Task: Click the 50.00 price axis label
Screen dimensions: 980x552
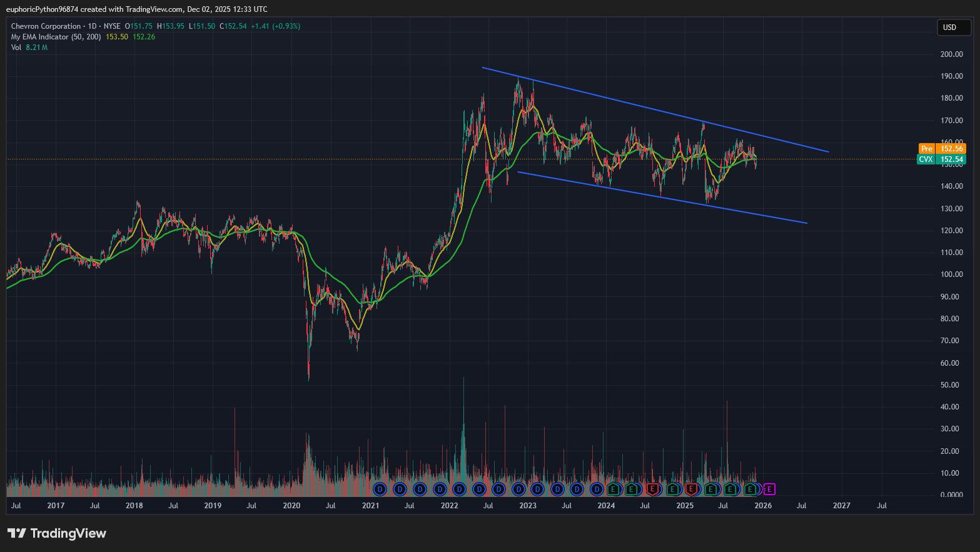Action: [950, 385]
